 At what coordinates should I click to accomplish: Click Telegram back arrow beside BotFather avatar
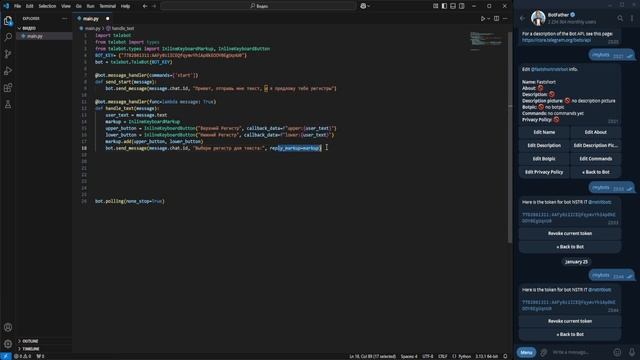[x=522, y=18]
